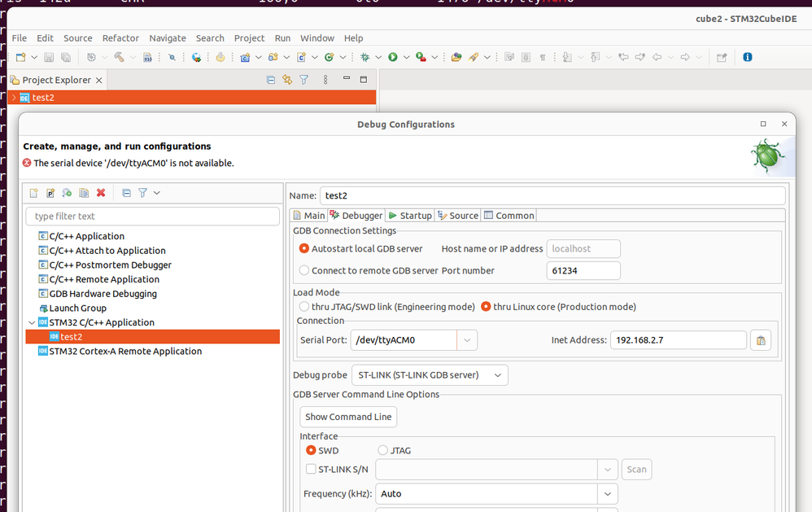Click the pilcrow show whitespace icon
The image size is (812, 512).
click(543, 57)
